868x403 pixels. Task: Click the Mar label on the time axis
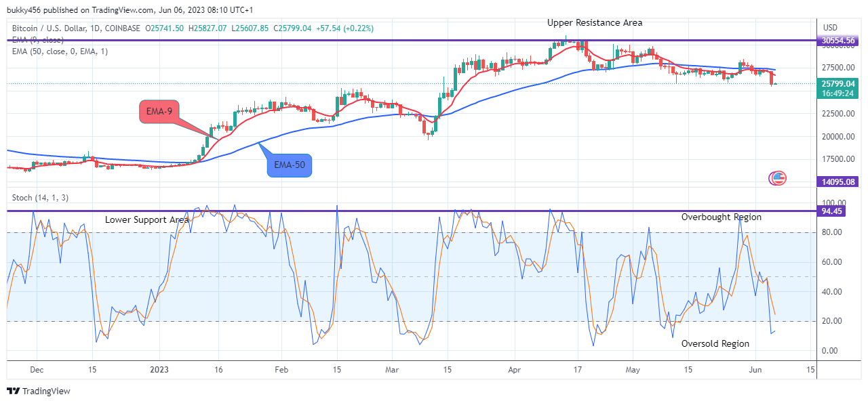click(x=392, y=369)
